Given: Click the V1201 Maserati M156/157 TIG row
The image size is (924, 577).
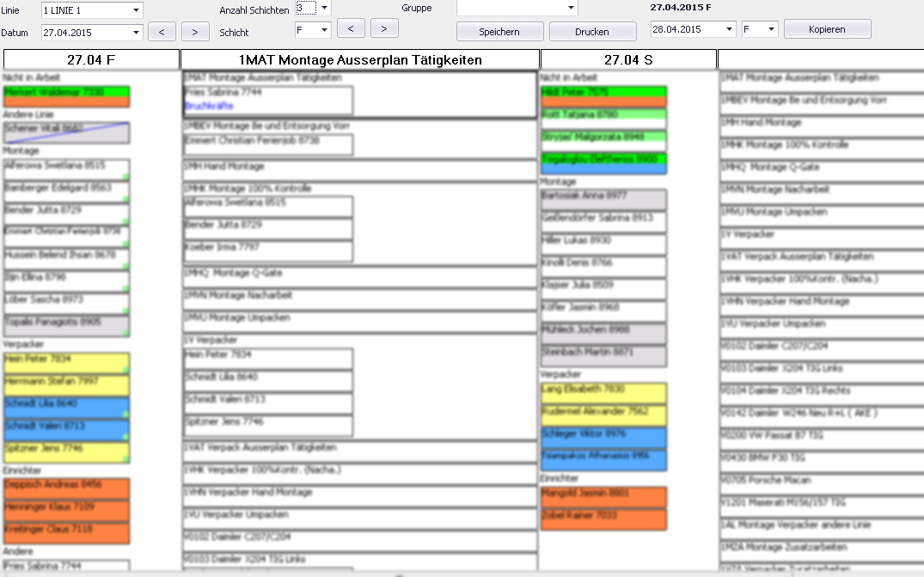Looking at the screenshot, I should [822, 507].
